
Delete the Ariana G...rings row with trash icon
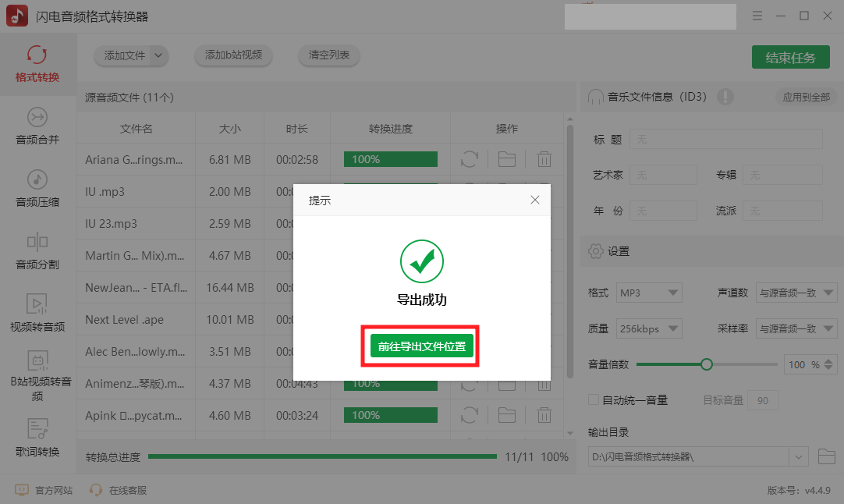[544, 159]
